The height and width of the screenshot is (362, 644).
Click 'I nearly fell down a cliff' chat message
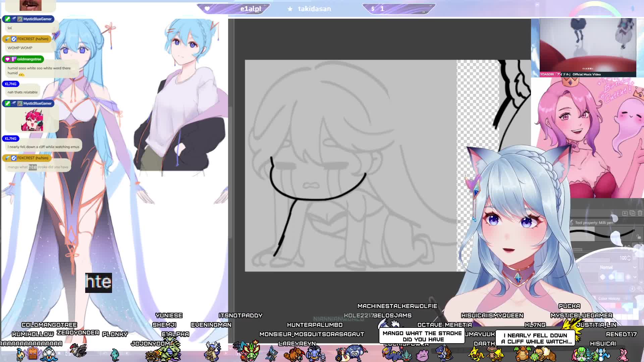[43, 147]
